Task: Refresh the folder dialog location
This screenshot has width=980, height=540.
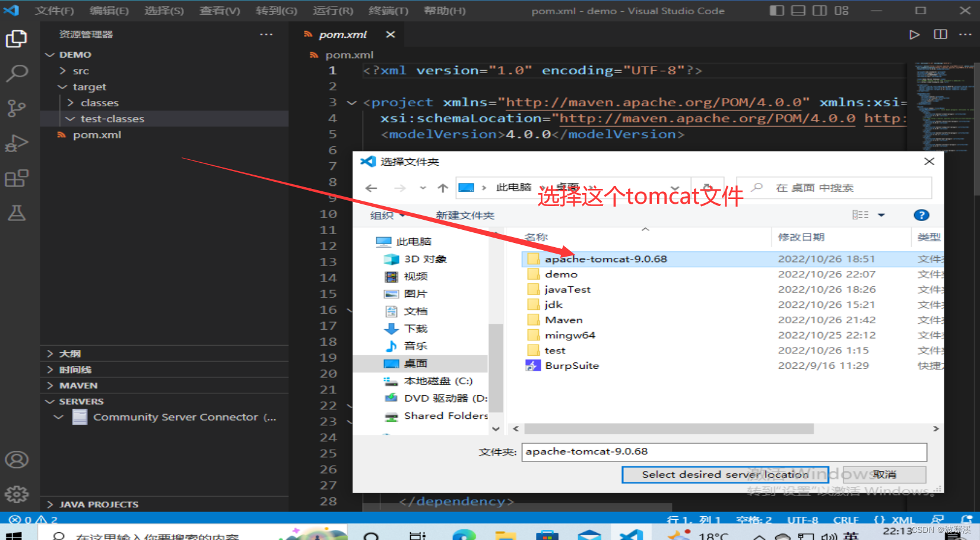Action: click(x=707, y=188)
